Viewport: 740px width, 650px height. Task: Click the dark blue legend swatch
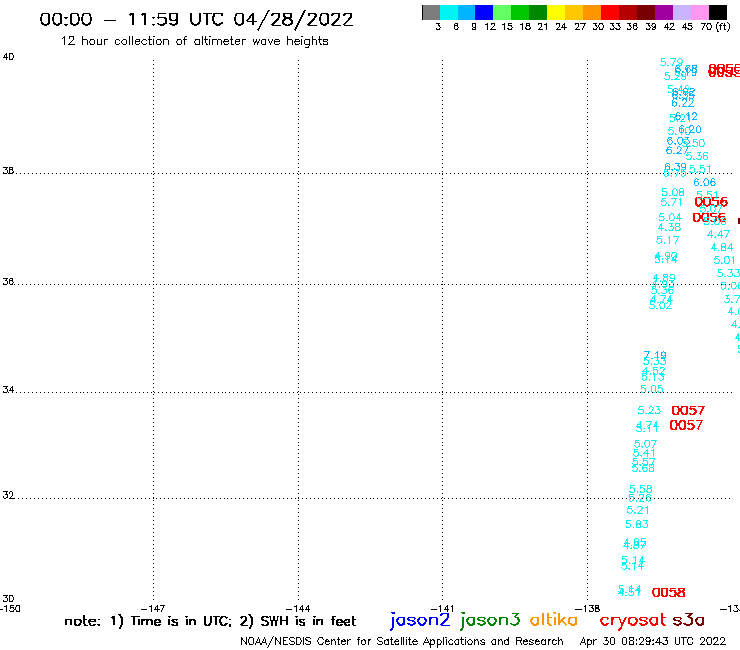(484, 12)
